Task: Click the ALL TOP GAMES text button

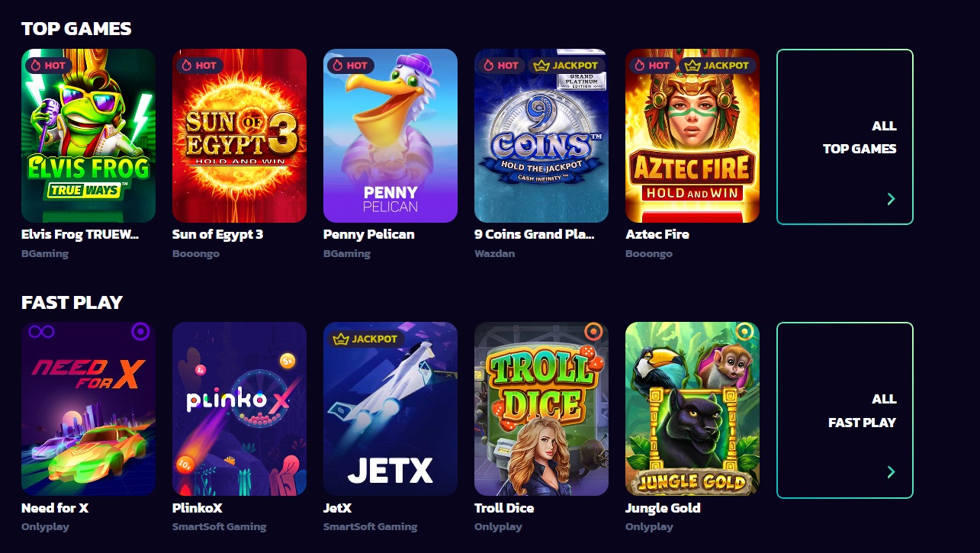Action: coord(860,137)
